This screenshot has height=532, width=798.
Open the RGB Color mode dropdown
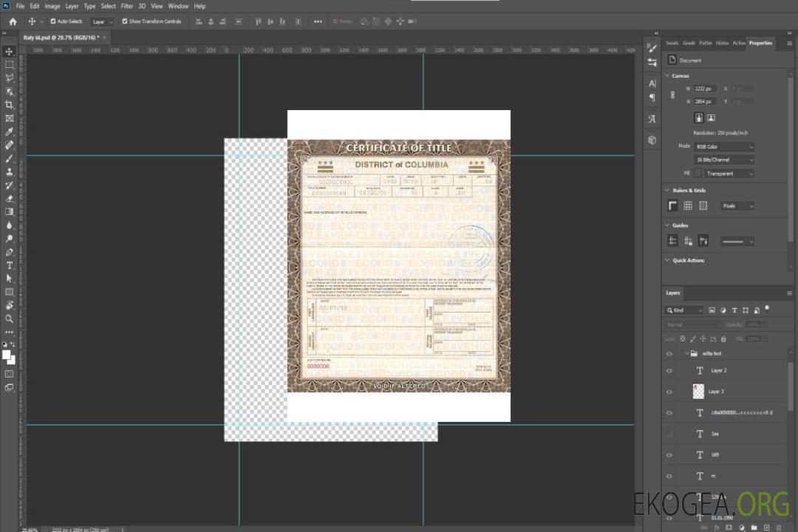click(725, 147)
